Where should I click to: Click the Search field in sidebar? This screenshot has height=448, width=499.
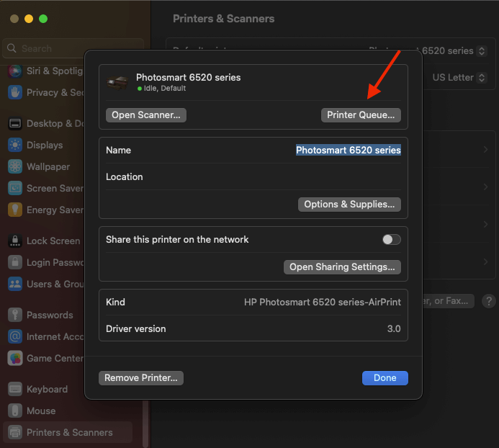pyautogui.click(x=73, y=48)
